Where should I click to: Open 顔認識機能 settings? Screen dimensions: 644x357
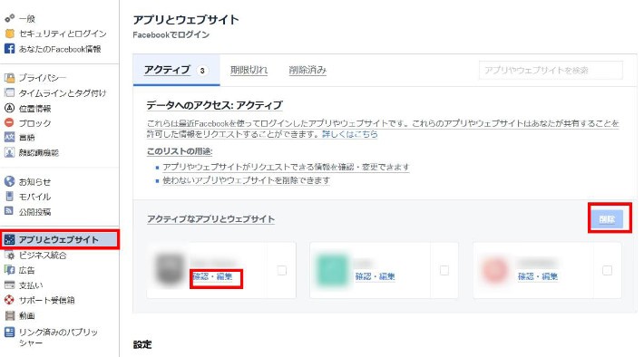(x=39, y=152)
